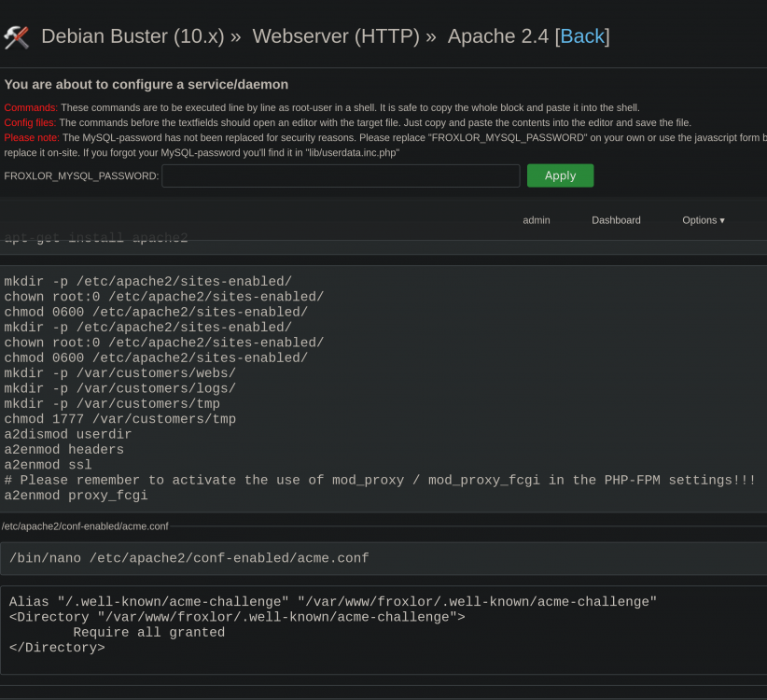
Task: Click the 'apt-get install apache2' command line
Action: pyautogui.click(x=96, y=238)
